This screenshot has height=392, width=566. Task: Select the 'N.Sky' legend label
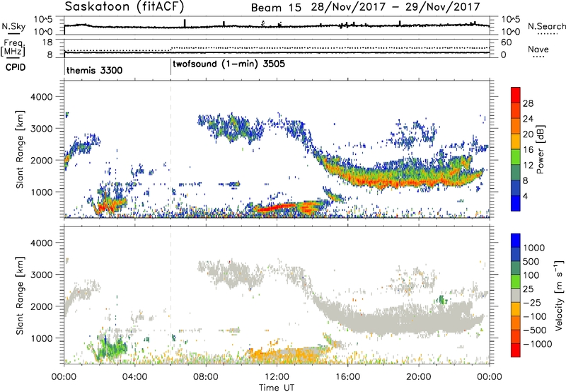[13, 26]
